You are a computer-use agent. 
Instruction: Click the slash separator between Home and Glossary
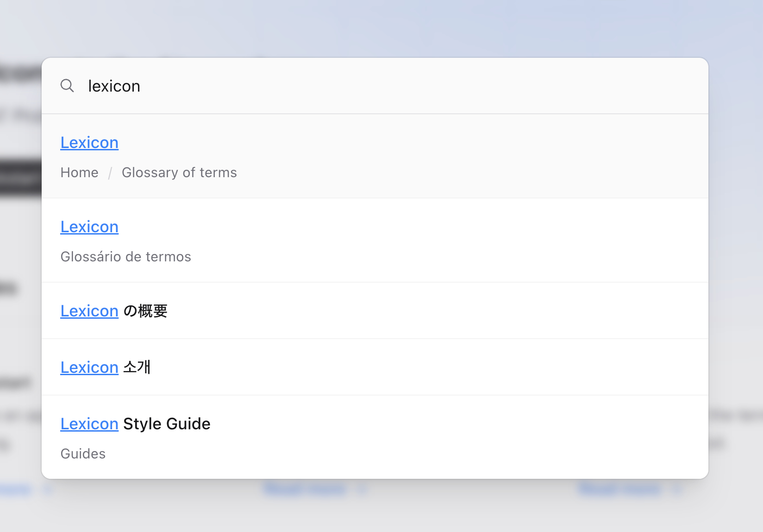pos(110,173)
